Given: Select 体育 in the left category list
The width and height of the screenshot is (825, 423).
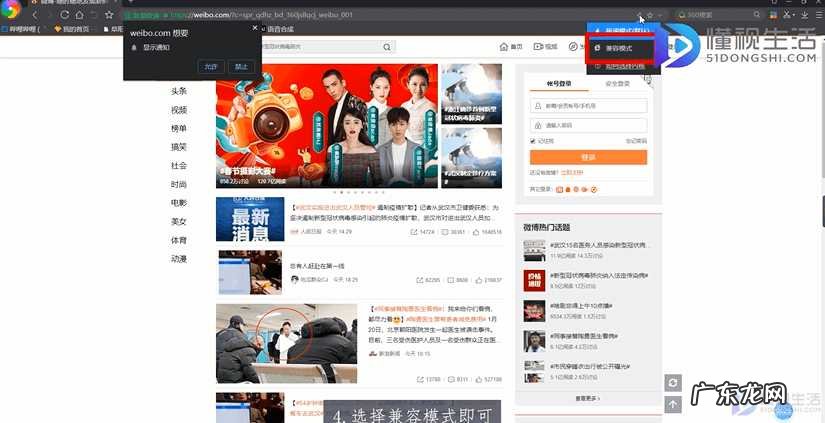Looking at the screenshot, I should [x=179, y=240].
